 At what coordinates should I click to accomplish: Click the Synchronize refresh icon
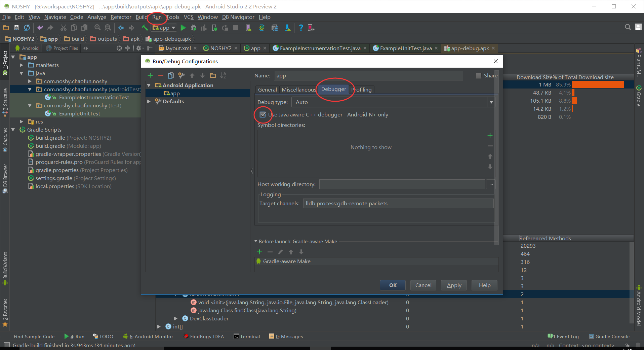pos(27,28)
